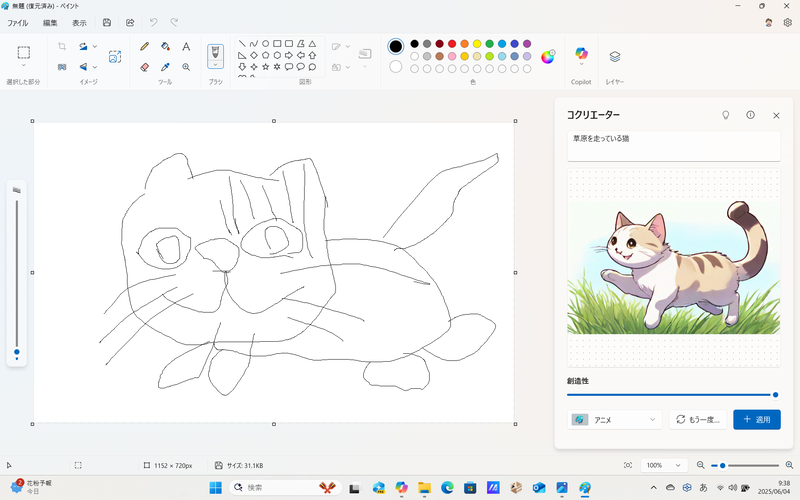Click the もう一度 regenerate button
Screen dimensions: 800x500
tap(698, 420)
